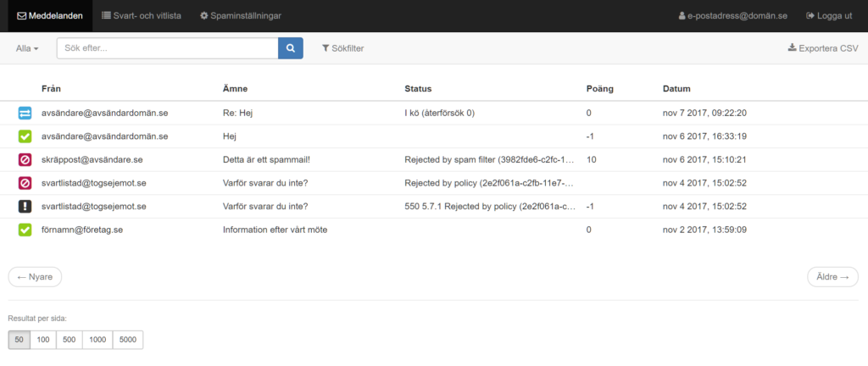Click the Exportera CSV text
Image resolution: width=868 pixels, height=366 pixels.
pyautogui.click(x=828, y=48)
